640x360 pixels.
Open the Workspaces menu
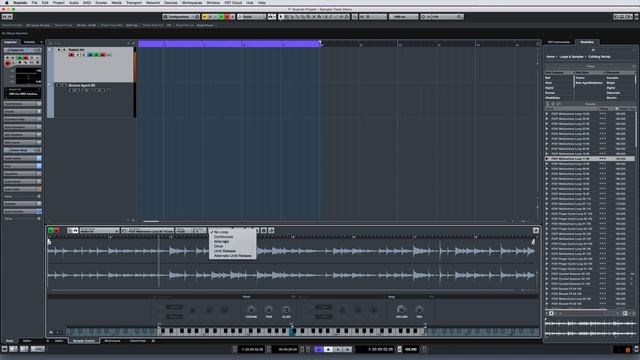point(192,2)
